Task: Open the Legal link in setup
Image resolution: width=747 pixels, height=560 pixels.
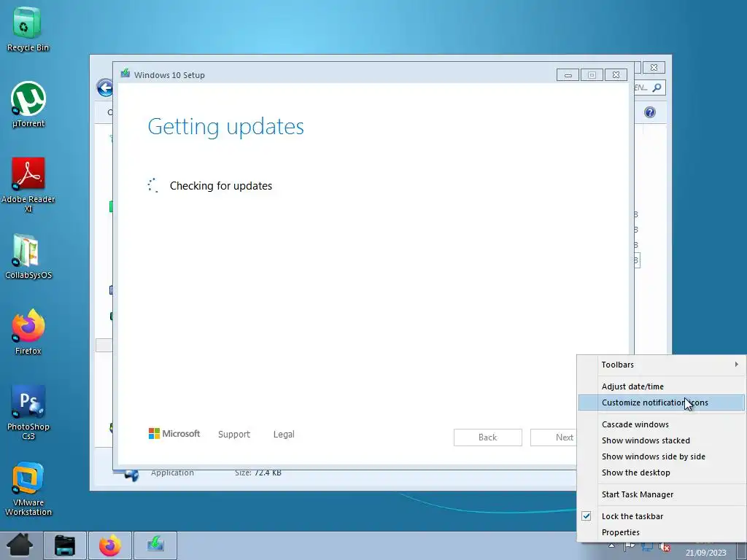Action: click(x=284, y=435)
